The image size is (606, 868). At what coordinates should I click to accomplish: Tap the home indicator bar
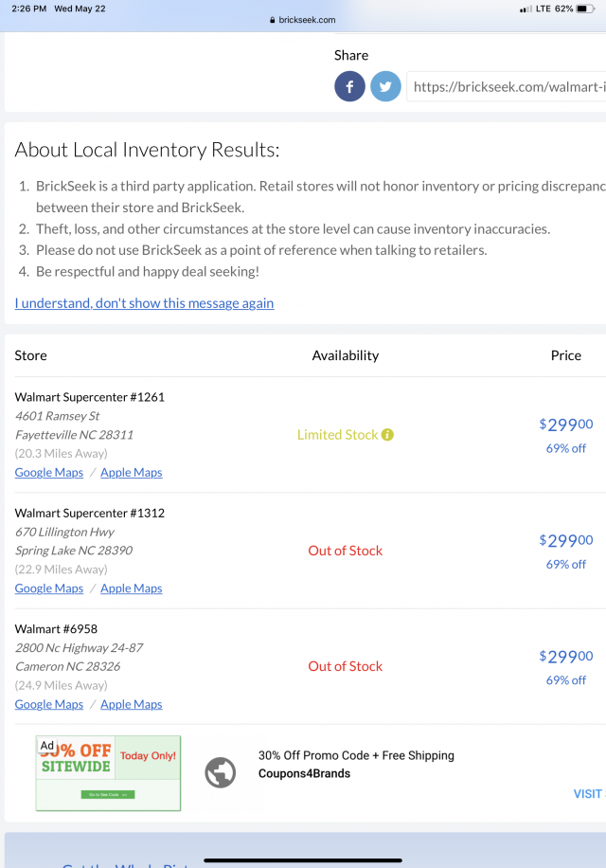pyautogui.click(x=303, y=860)
